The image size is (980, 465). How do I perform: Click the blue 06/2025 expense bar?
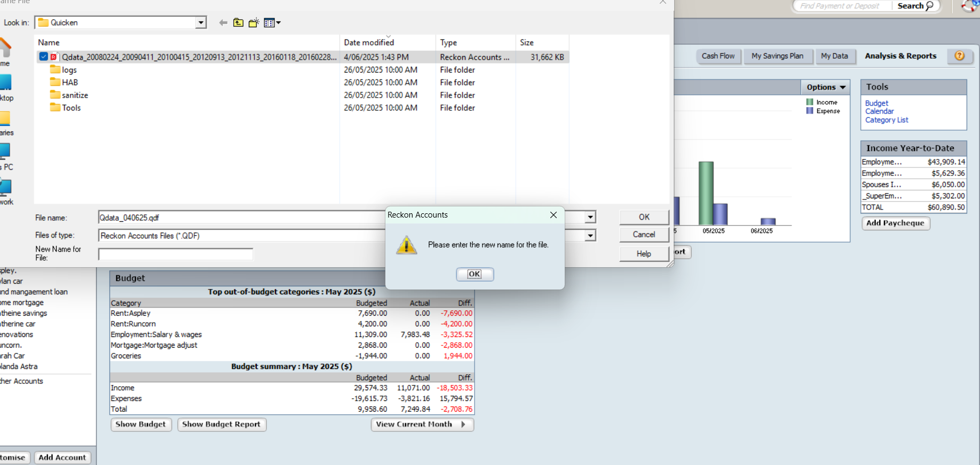(x=768, y=222)
